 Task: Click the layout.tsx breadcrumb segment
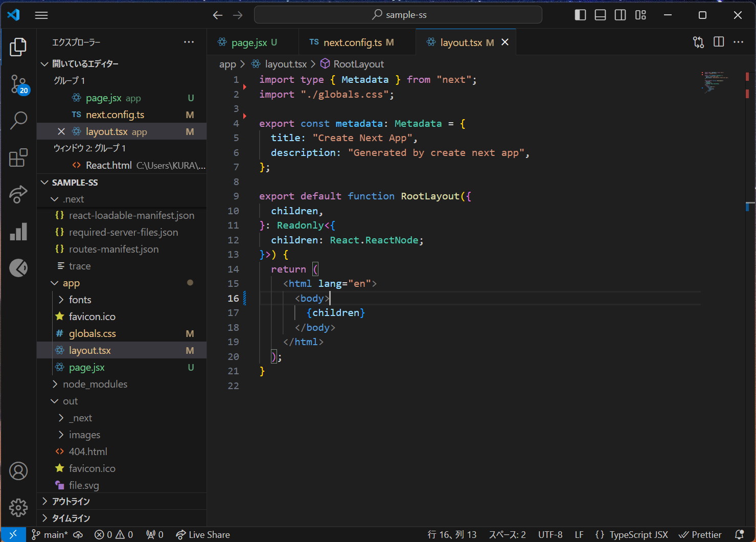[279, 64]
